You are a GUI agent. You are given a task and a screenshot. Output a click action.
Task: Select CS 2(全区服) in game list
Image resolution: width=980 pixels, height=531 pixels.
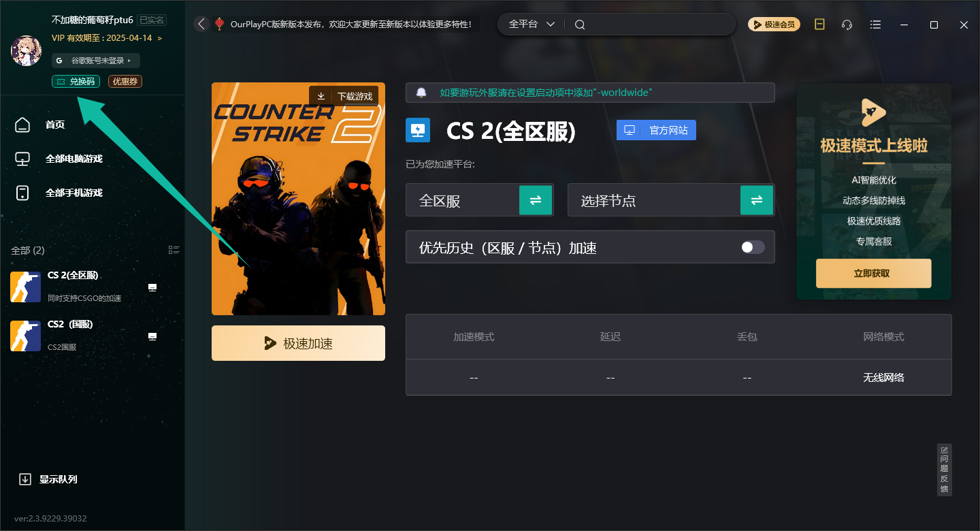93,287
